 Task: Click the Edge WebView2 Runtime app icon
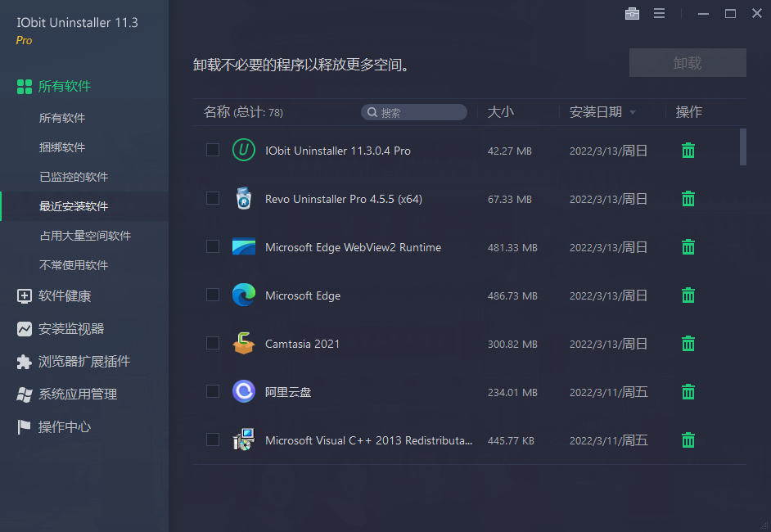[243, 247]
